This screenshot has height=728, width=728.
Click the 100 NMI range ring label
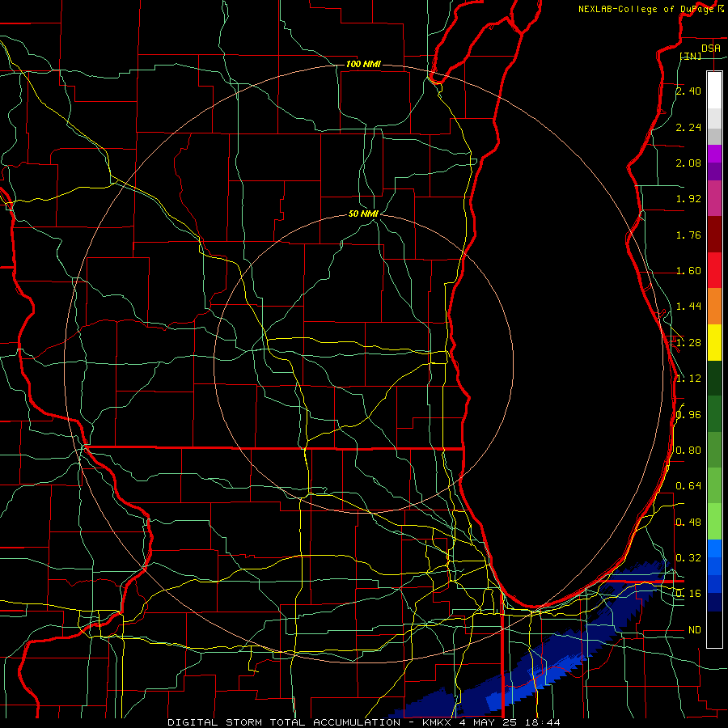(363, 64)
